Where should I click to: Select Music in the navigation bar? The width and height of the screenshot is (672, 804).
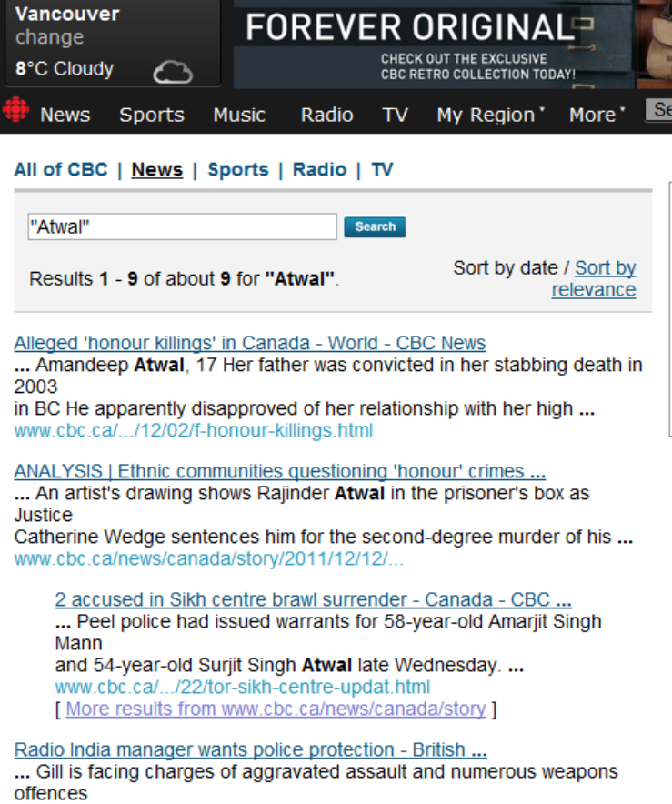point(239,115)
